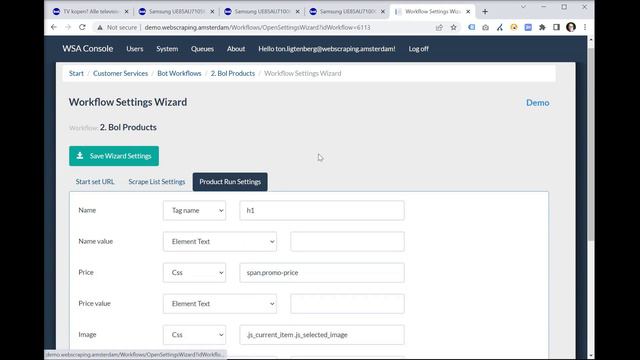
Task: Click the share page icon in address bar
Action: point(439,27)
